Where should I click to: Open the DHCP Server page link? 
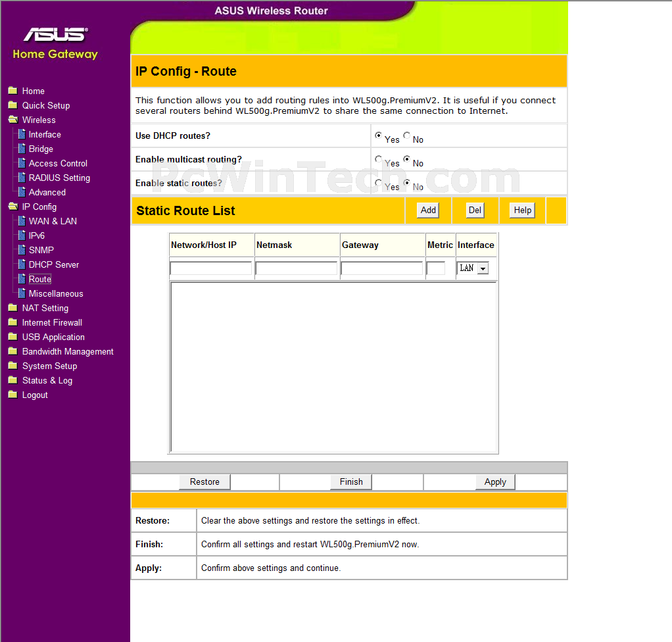pyautogui.click(x=54, y=265)
